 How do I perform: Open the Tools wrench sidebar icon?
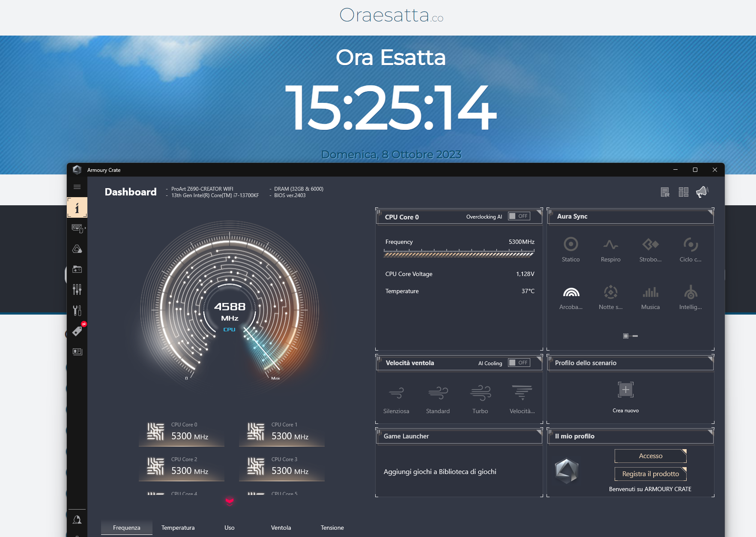coord(77,310)
